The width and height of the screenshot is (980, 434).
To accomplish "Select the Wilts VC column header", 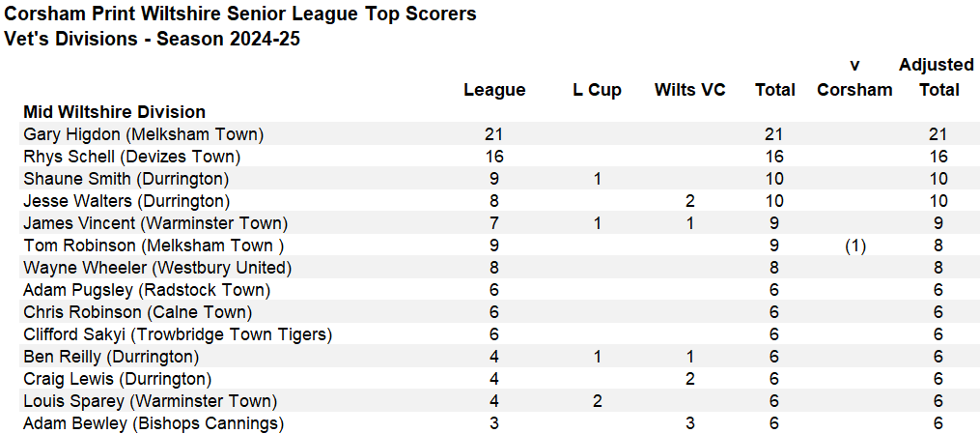I will click(690, 90).
